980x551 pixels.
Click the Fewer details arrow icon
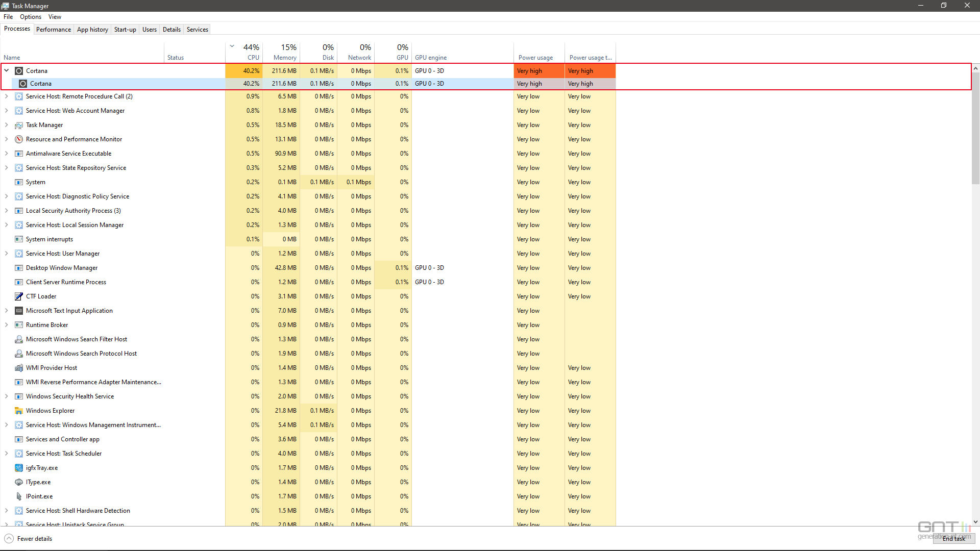pyautogui.click(x=9, y=539)
